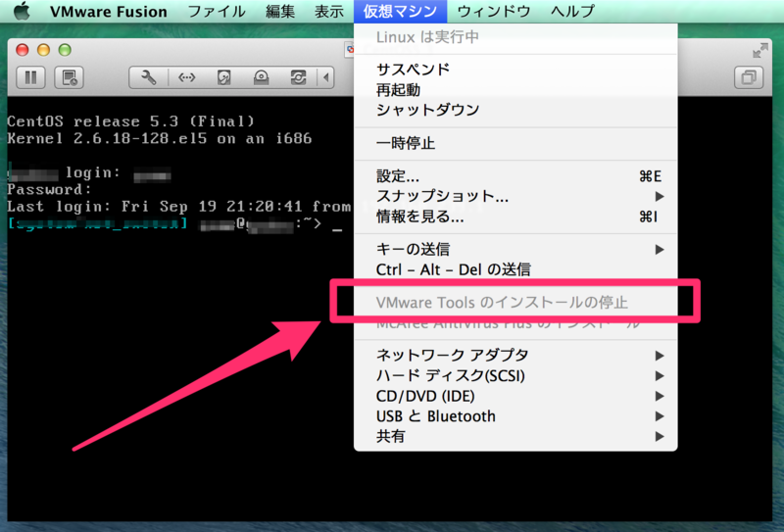Image resolution: width=784 pixels, height=532 pixels.
Task: Choose Ctrl – Alt – Del の送信
Action: tap(515, 269)
